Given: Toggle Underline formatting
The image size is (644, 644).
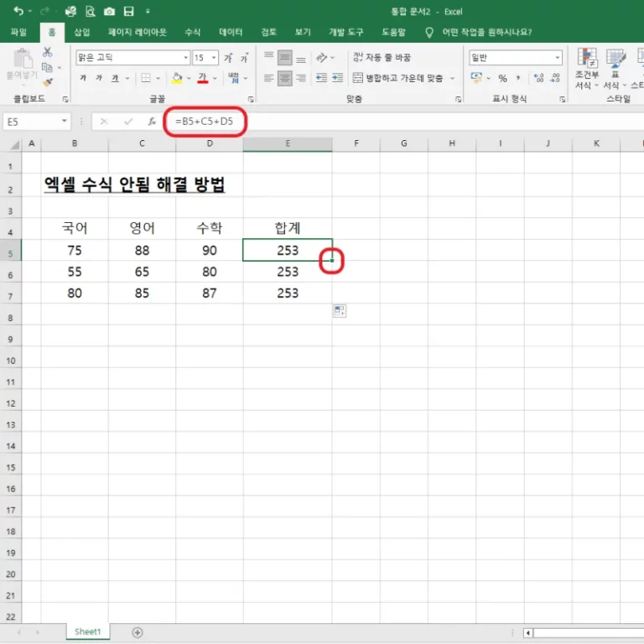Looking at the screenshot, I should 115,78.
